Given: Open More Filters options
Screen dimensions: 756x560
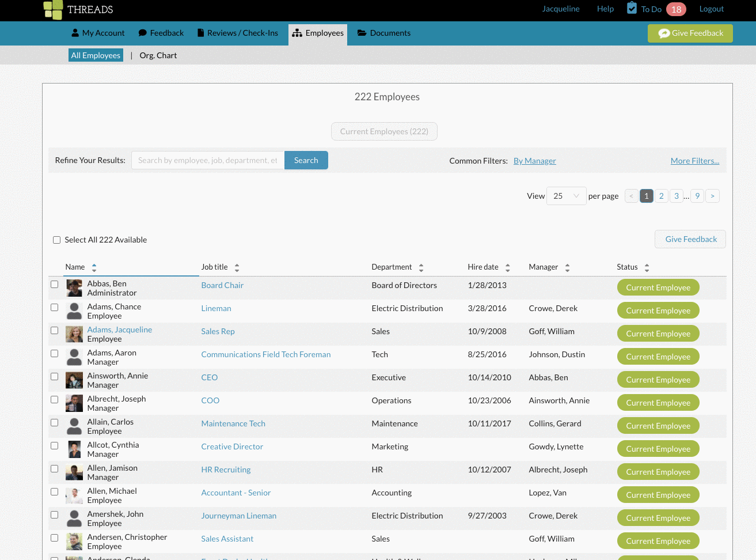Looking at the screenshot, I should [x=695, y=161].
